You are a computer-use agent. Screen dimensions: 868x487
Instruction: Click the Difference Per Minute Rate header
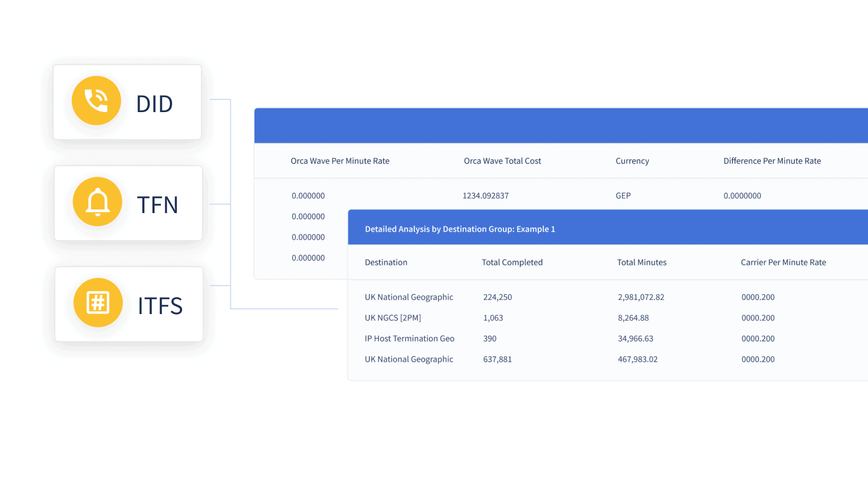772,161
